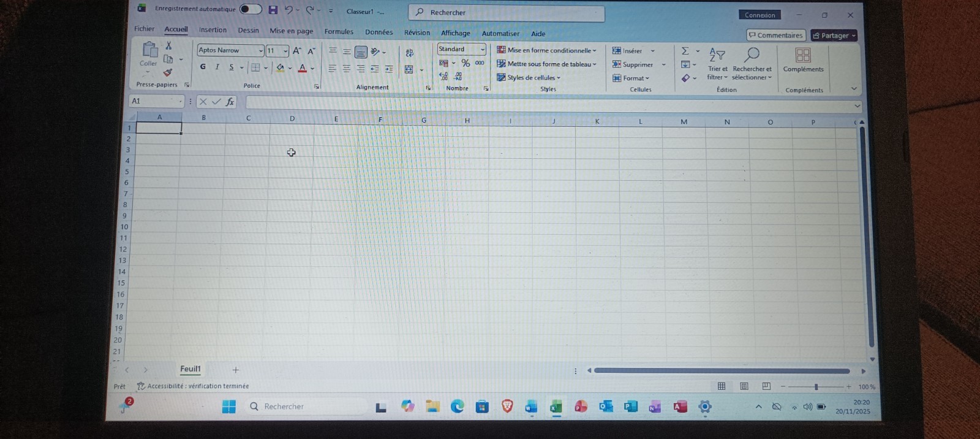Screen dimensions: 980x439
Task: Open the Aptos Narrow font dropdown
Action: pyautogui.click(x=261, y=51)
